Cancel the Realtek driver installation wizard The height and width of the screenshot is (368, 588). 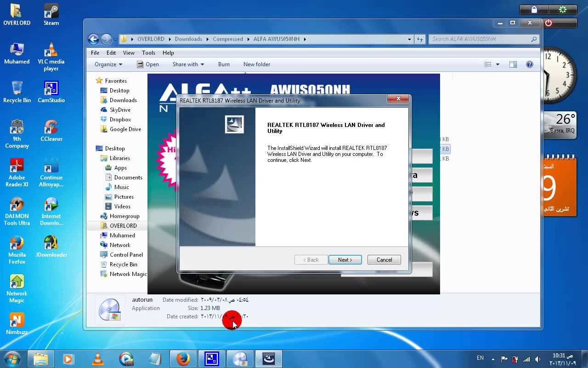384,260
